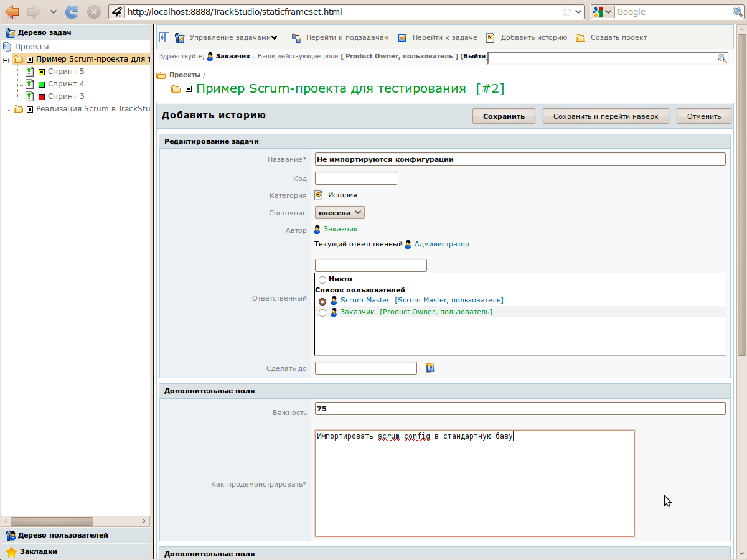Click the browser stop loading icon
Screen dimensions: 747x560
click(x=93, y=12)
